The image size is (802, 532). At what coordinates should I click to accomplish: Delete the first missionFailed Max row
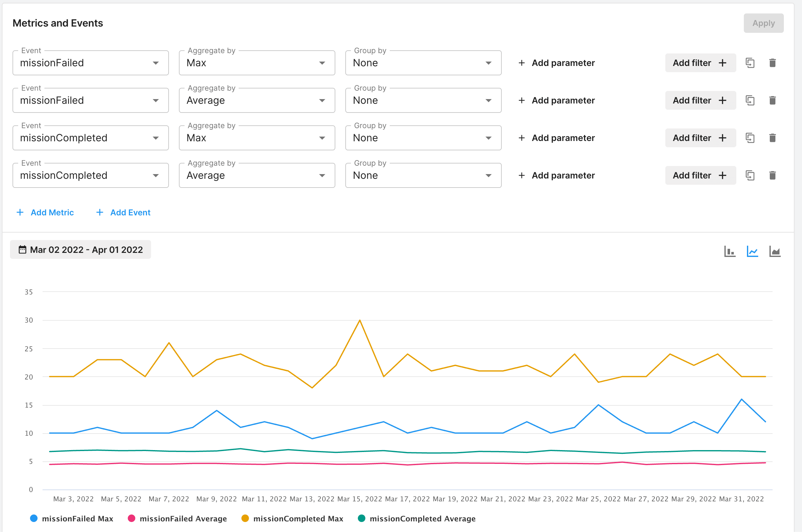point(773,63)
